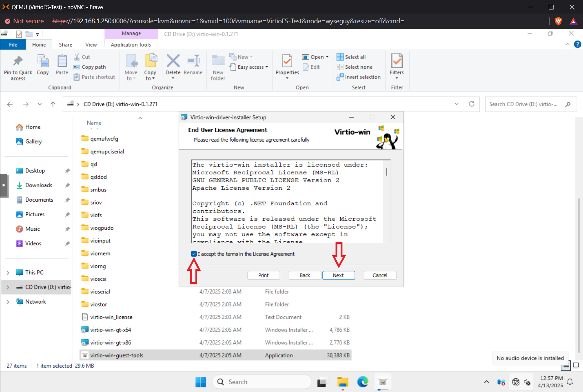Click Paste shortcut in ribbon
The width and height of the screenshot is (583, 392).
94,77
